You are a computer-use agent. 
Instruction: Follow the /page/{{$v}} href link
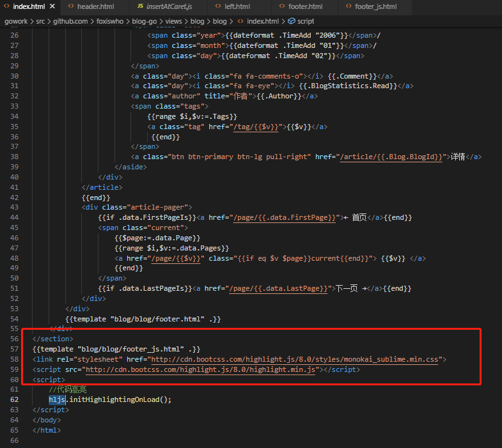(176, 259)
